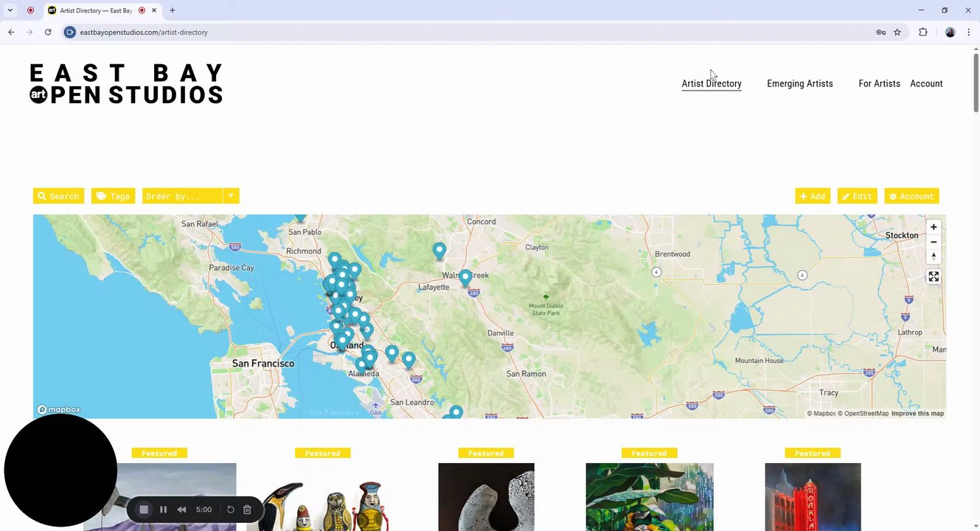Click the Edit button
Screen dimensions: 980x531
click(857, 196)
